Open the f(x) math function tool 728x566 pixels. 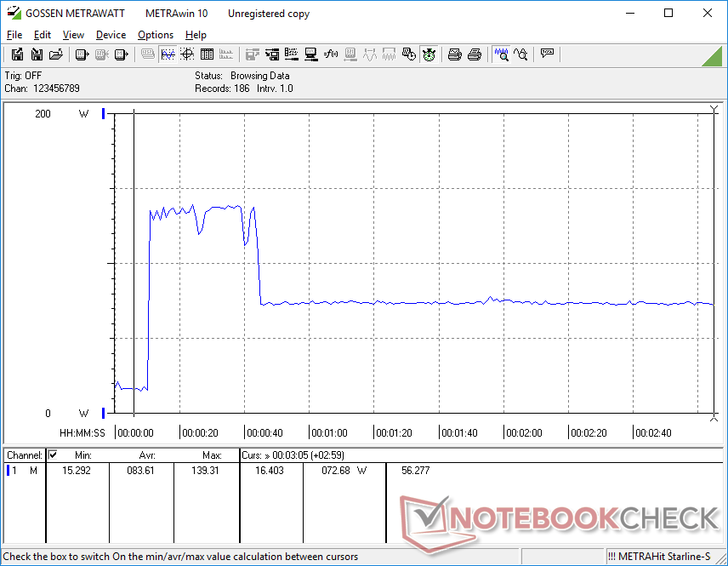[331, 54]
